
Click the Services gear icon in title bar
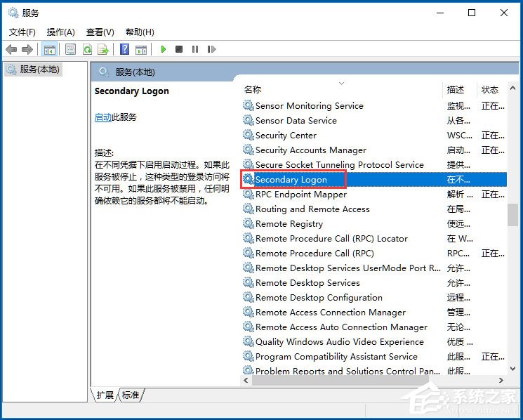pos(13,13)
